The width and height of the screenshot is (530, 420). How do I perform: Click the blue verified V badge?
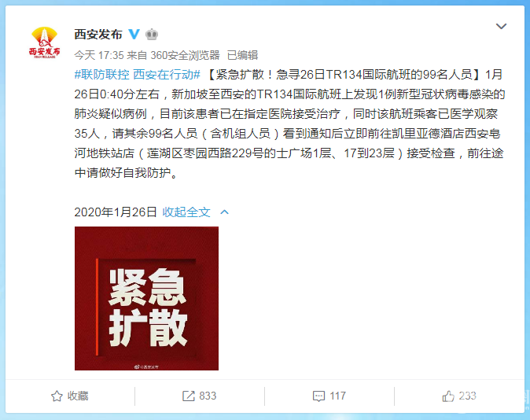pyautogui.click(x=134, y=34)
